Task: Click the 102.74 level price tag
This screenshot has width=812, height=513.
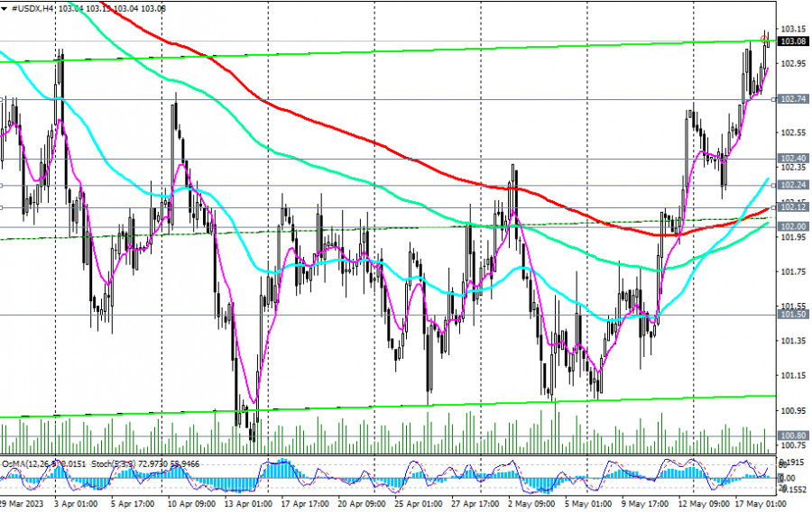Action: point(793,99)
